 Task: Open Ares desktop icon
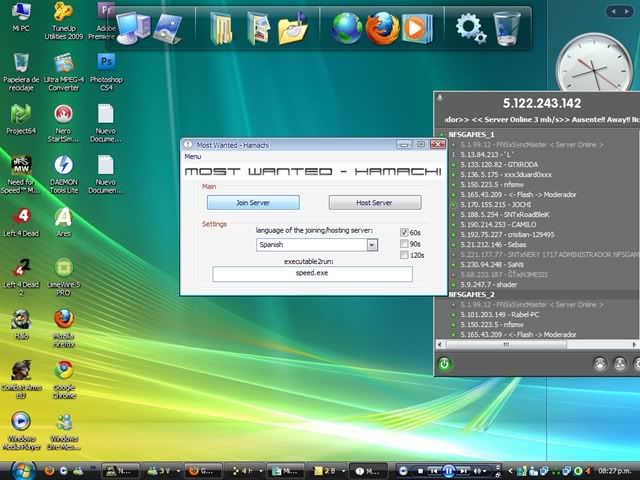[x=64, y=222]
